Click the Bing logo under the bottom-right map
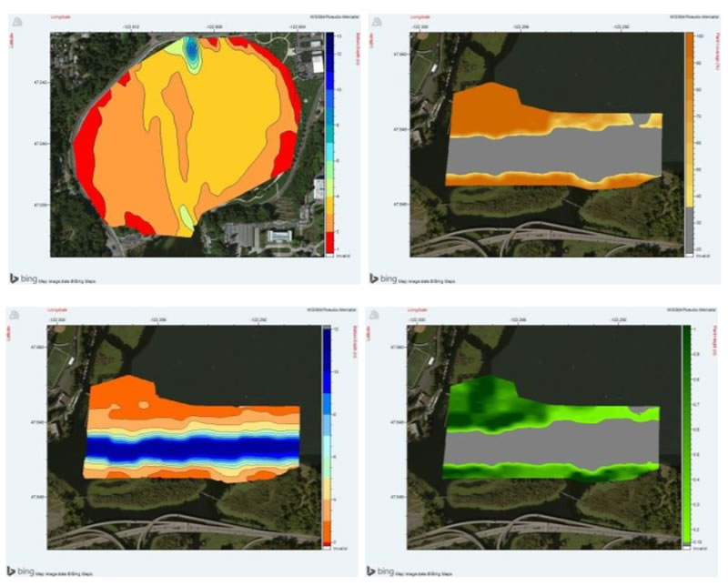 pos(384,571)
